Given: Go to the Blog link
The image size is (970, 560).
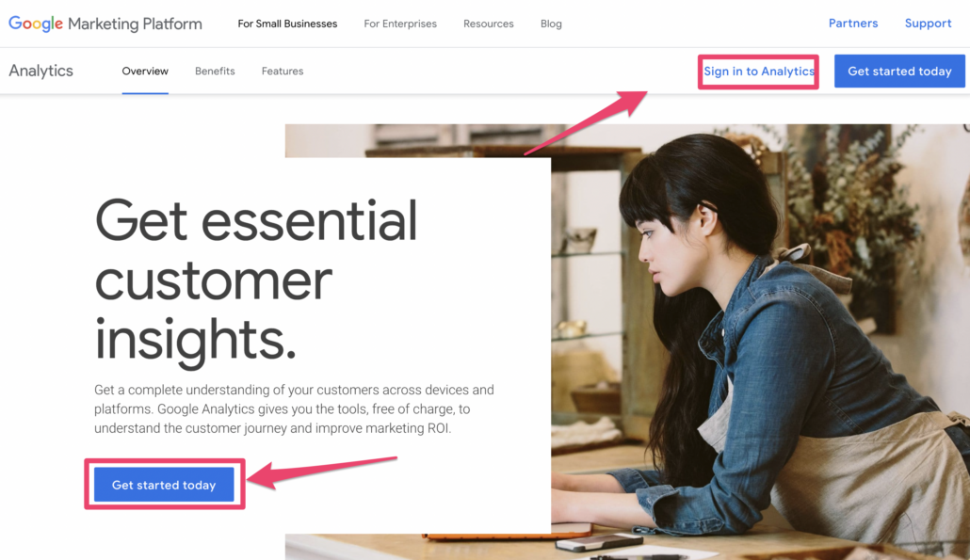Looking at the screenshot, I should click(551, 24).
